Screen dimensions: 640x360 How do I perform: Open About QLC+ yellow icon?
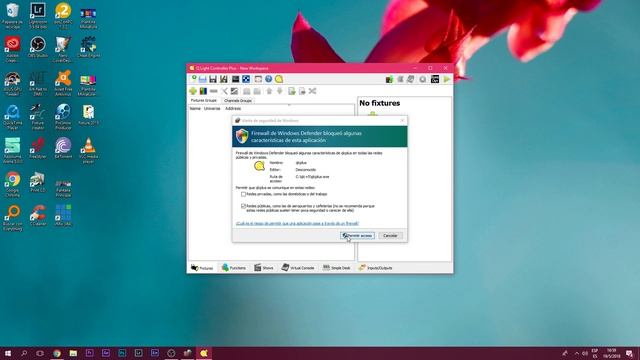pos(279,79)
